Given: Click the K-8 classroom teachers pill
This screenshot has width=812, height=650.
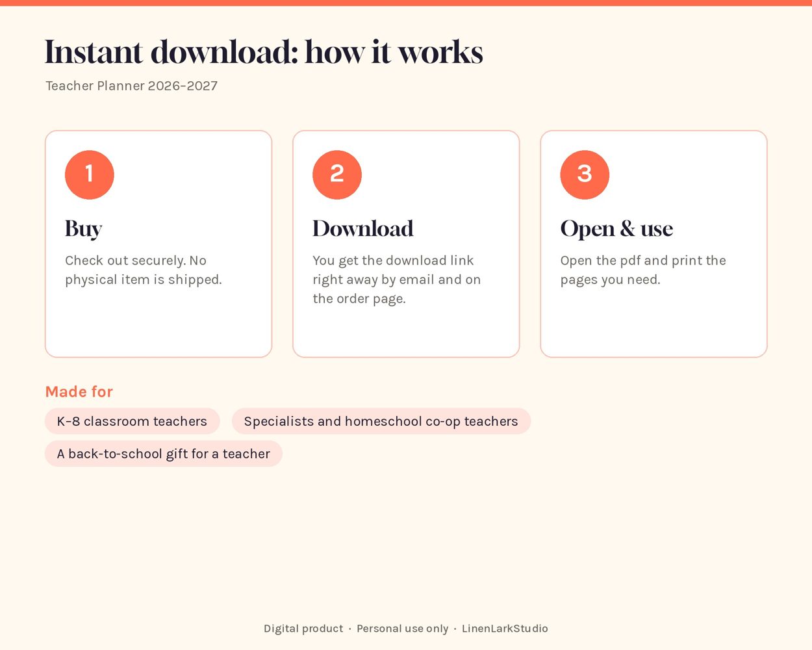Looking at the screenshot, I should (x=133, y=421).
